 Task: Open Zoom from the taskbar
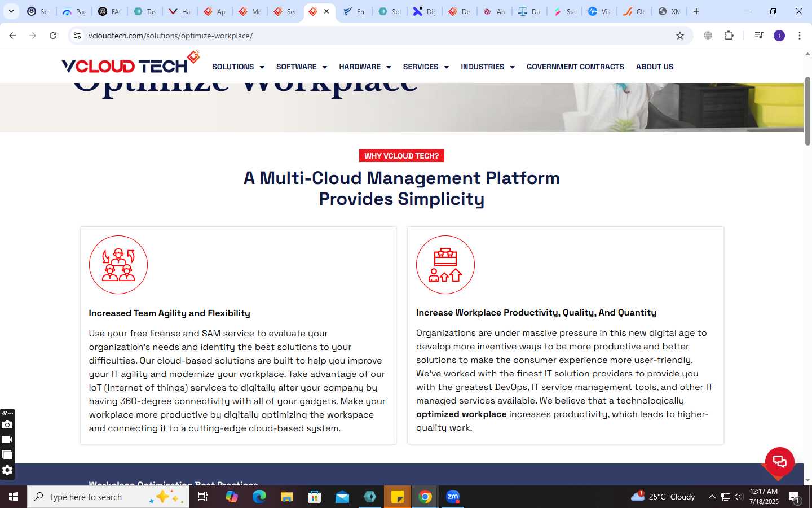pyautogui.click(x=453, y=497)
